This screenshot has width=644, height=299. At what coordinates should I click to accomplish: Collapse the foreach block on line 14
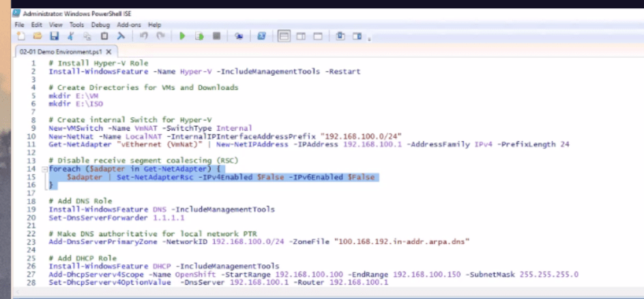click(x=44, y=169)
